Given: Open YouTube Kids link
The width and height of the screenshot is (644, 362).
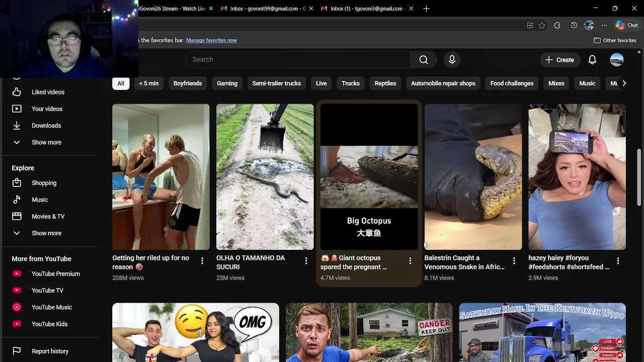Looking at the screenshot, I should [x=50, y=324].
